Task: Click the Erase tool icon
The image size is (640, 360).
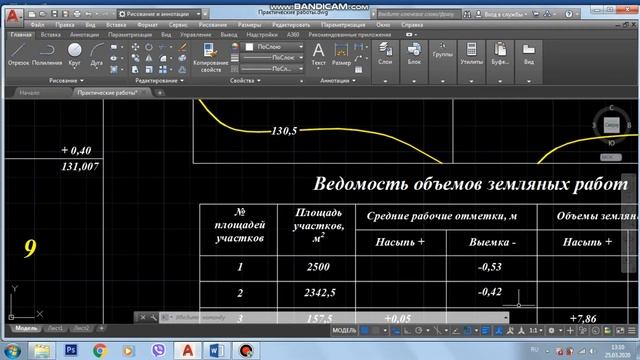Action: (x=182, y=47)
